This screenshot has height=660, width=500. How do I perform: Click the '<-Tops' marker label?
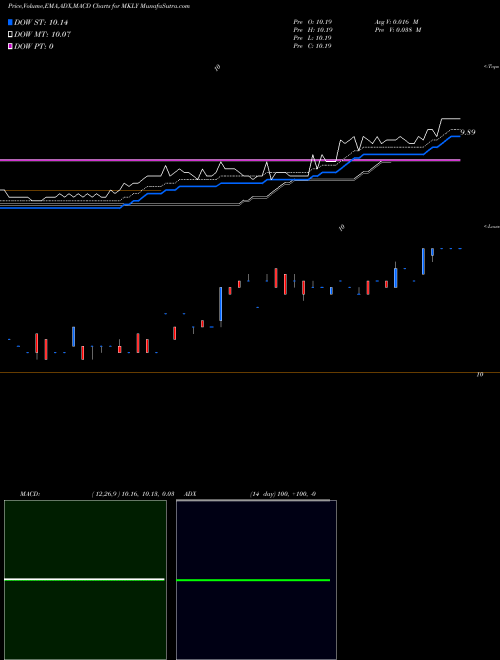tap(492, 67)
